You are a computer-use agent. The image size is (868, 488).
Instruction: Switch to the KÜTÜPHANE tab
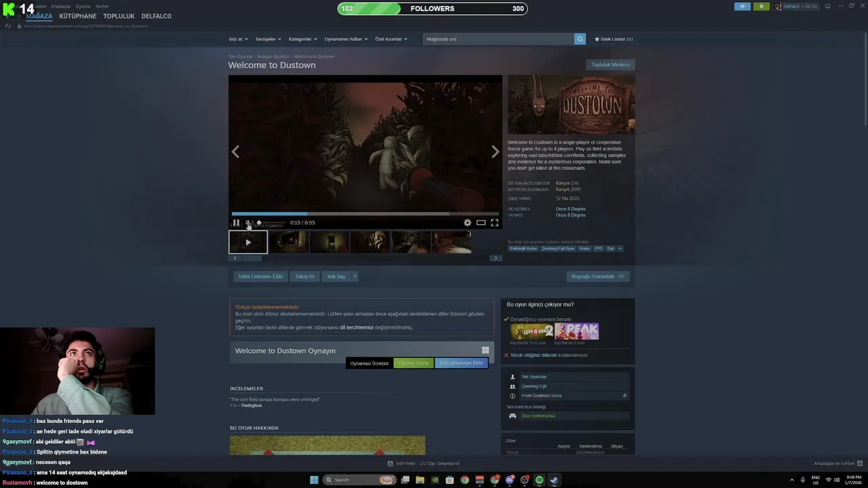point(78,16)
